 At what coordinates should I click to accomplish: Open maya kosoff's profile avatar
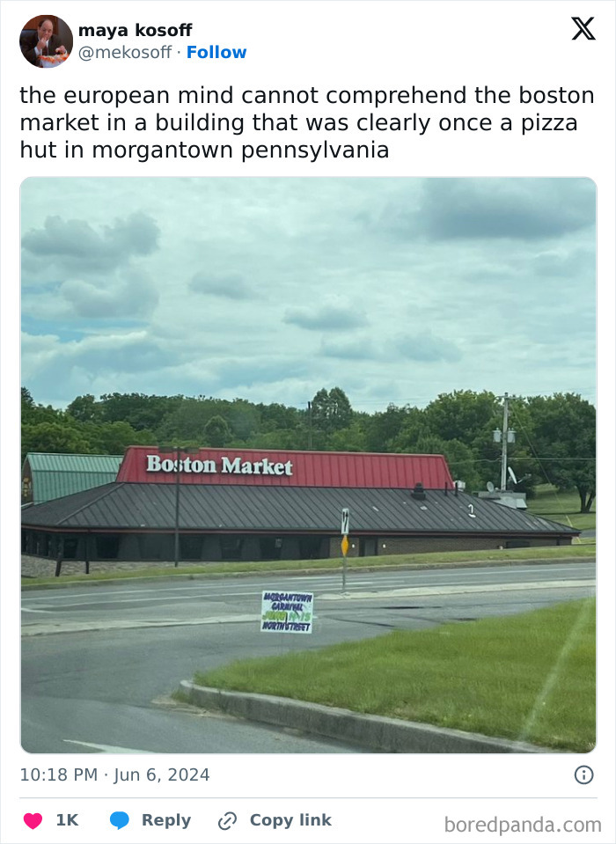[x=46, y=40]
